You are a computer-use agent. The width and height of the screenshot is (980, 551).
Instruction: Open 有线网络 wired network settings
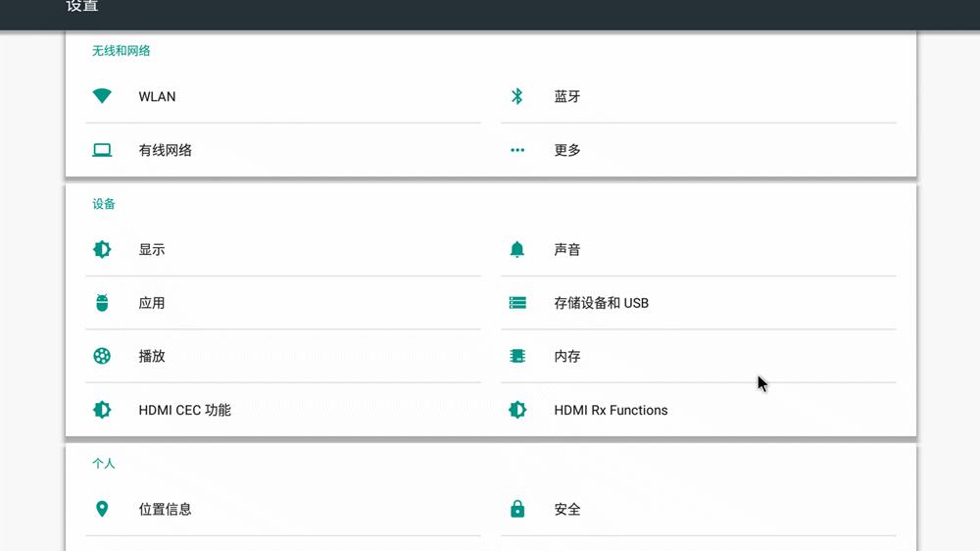click(283, 150)
